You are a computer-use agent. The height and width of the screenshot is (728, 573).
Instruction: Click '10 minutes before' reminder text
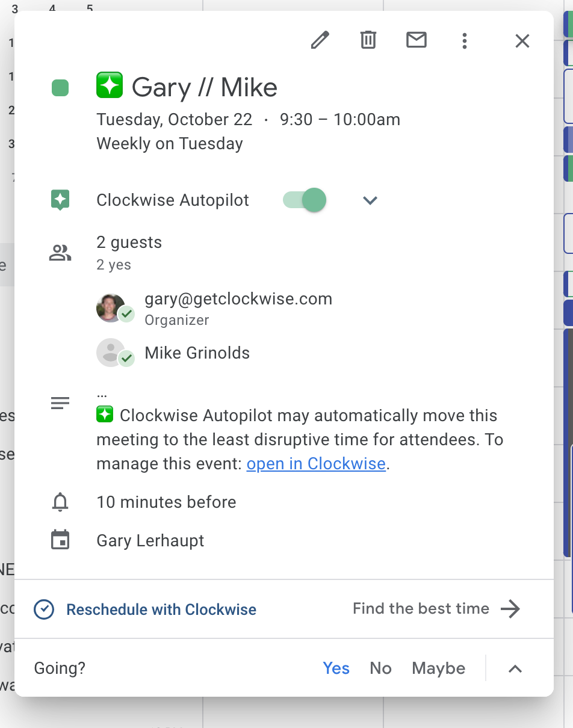tap(166, 502)
